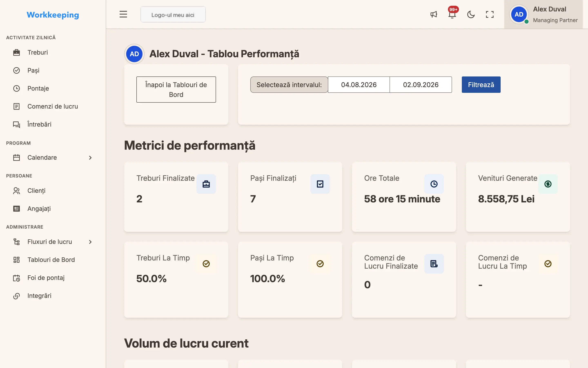The image size is (588, 368).
Task: Open Comenzi de lucru sidebar item
Action: click(53, 106)
